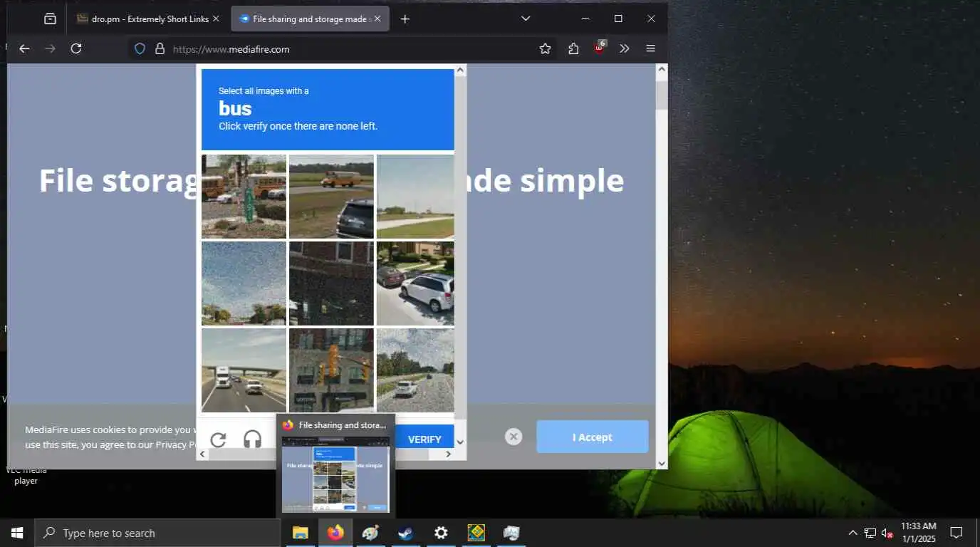The height and width of the screenshot is (547, 980).
Task: Bookmark this page with the star
Action: [x=545, y=48]
